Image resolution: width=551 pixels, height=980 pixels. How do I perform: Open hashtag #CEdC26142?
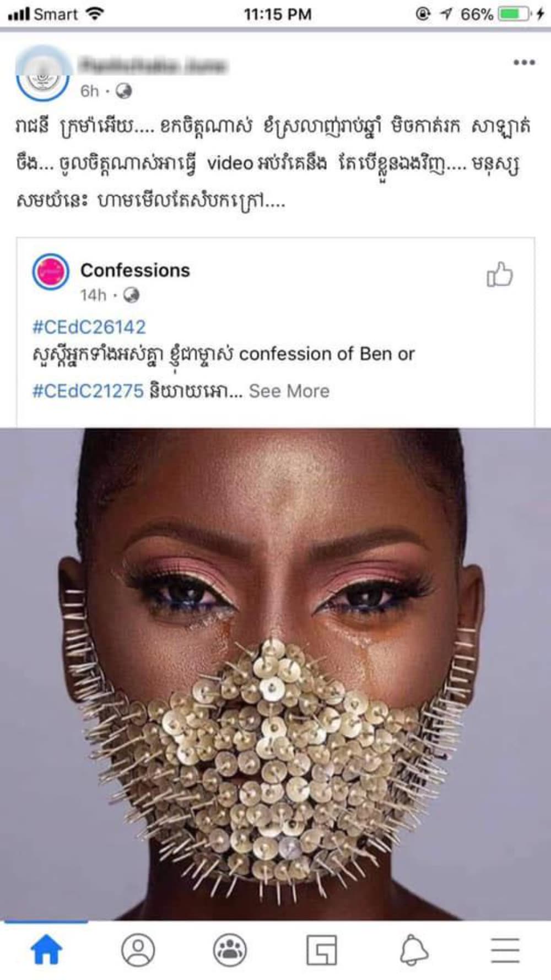coord(89,327)
